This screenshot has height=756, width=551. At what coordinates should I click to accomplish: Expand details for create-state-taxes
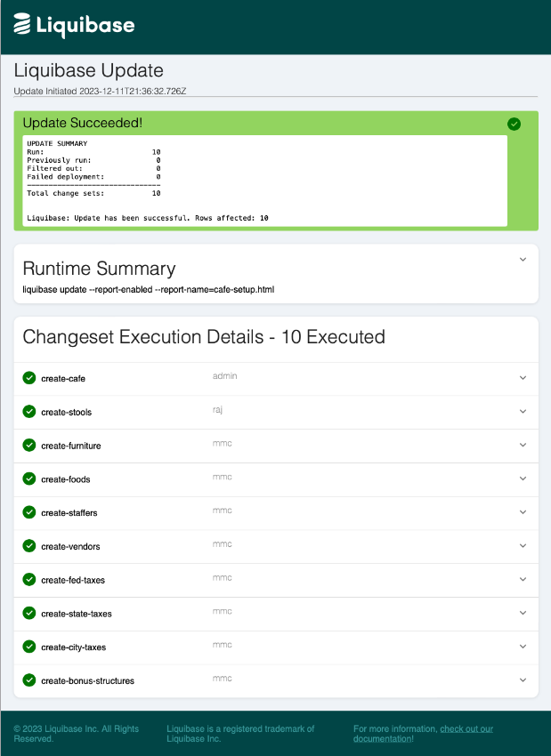(524, 612)
